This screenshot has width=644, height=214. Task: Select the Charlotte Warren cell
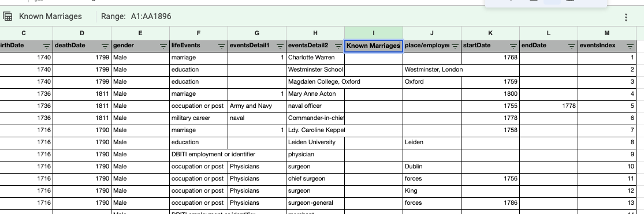click(x=315, y=58)
